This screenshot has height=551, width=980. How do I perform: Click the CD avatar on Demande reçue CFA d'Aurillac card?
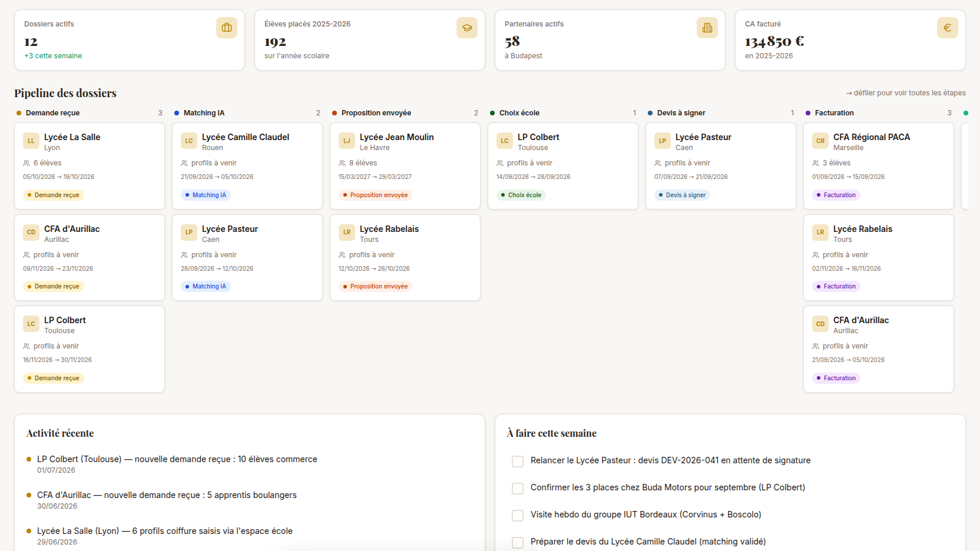pos(31,232)
